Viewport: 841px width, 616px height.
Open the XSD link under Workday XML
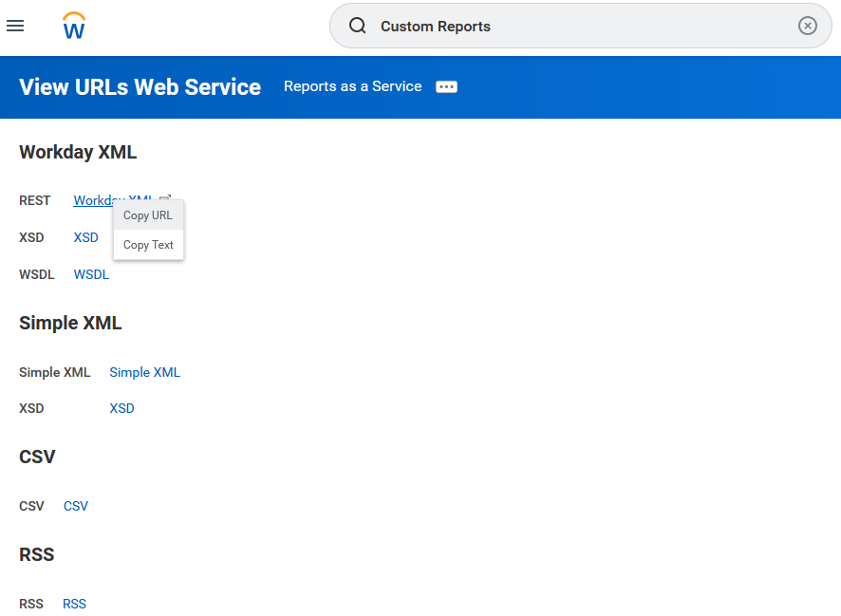85,237
